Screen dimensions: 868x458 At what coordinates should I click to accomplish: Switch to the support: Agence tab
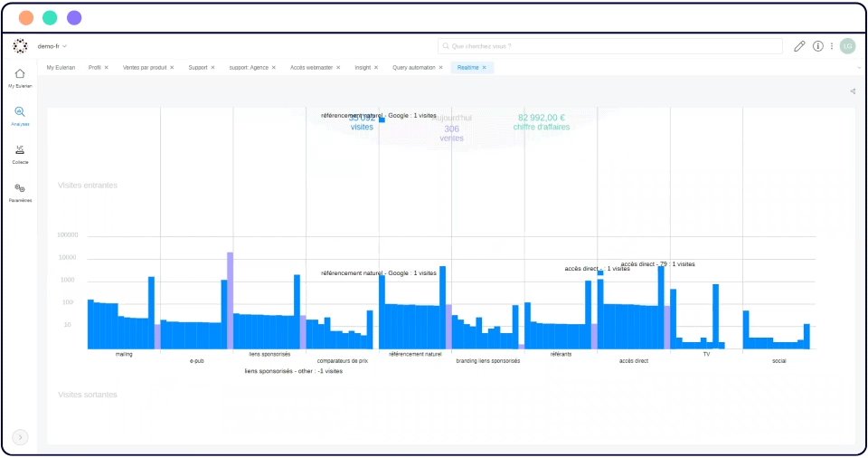(x=249, y=68)
